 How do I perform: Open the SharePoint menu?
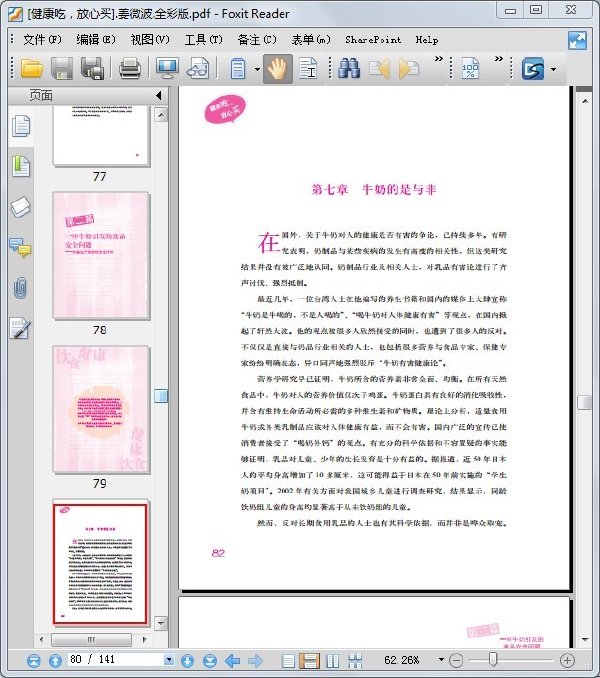pos(373,40)
